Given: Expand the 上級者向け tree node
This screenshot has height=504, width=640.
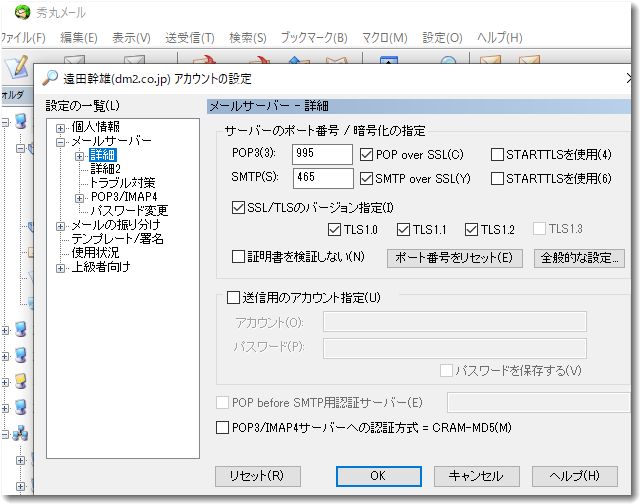Looking at the screenshot, I should point(60,268).
